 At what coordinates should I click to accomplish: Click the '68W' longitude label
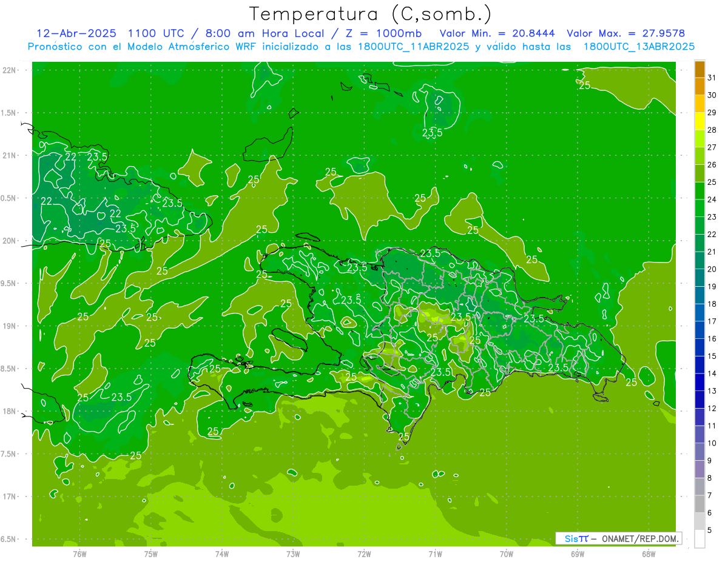tap(648, 554)
